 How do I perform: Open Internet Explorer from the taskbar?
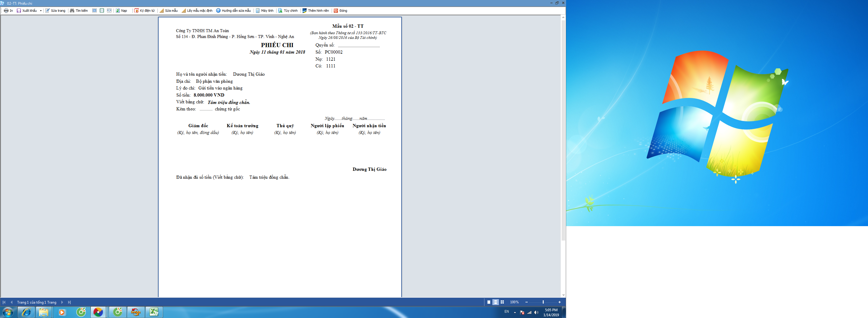click(26, 312)
